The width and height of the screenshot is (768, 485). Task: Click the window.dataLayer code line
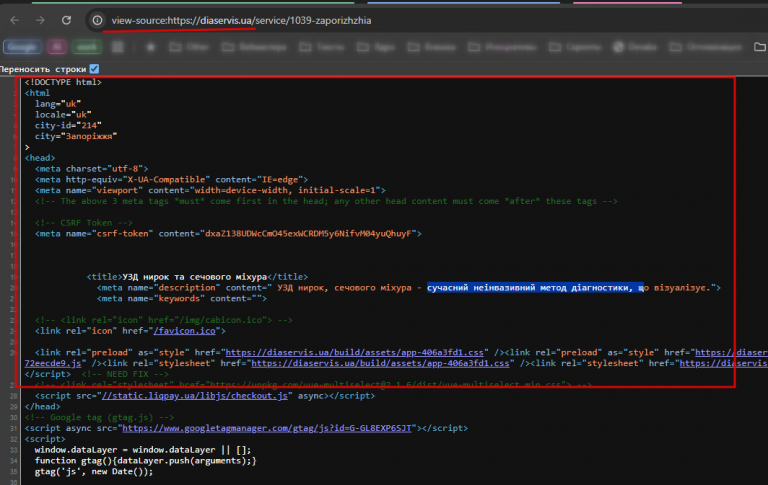pyautogui.click(x=143, y=449)
